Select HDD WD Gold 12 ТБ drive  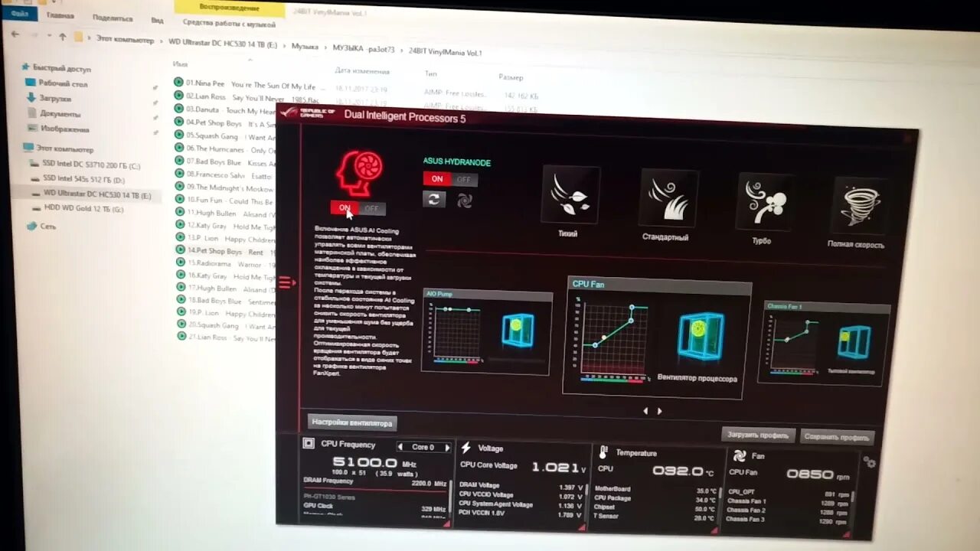[x=77, y=208]
